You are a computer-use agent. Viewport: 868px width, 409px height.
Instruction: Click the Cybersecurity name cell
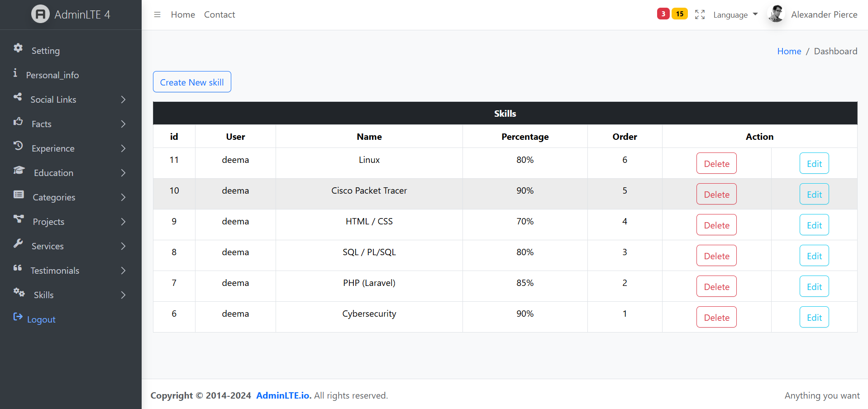[x=369, y=317]
